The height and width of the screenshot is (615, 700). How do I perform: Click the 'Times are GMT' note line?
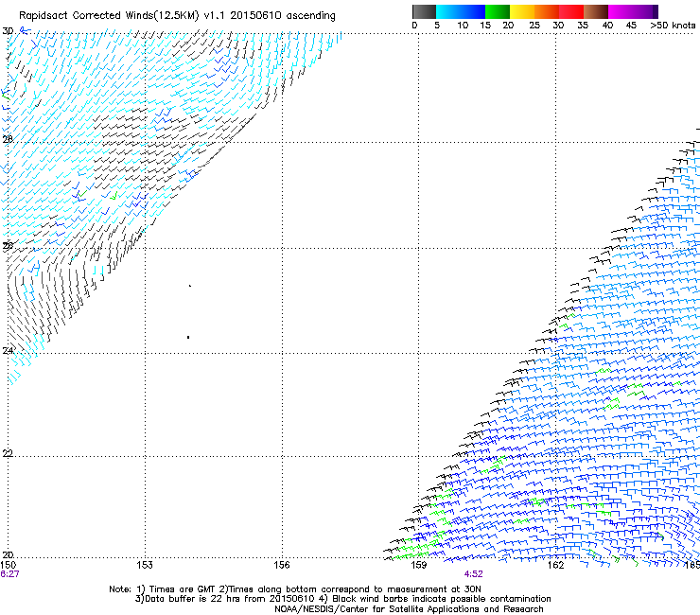click(x=295, y=589)
